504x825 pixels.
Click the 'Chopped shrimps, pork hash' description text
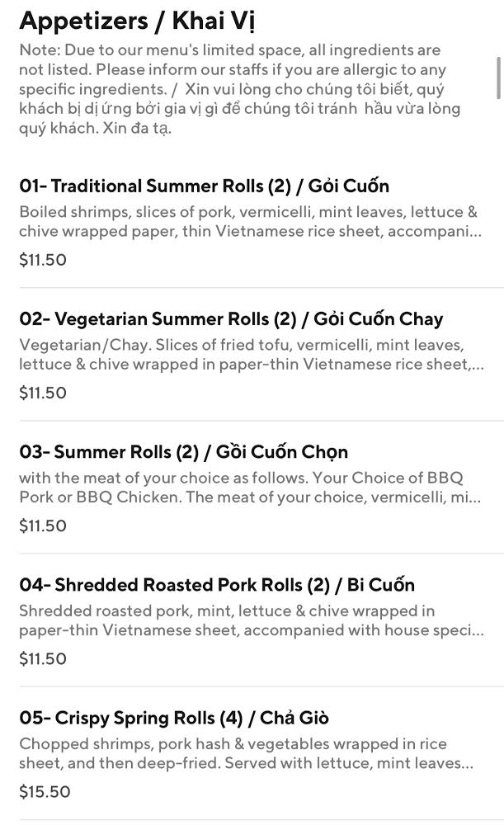(x=246, y=753)
